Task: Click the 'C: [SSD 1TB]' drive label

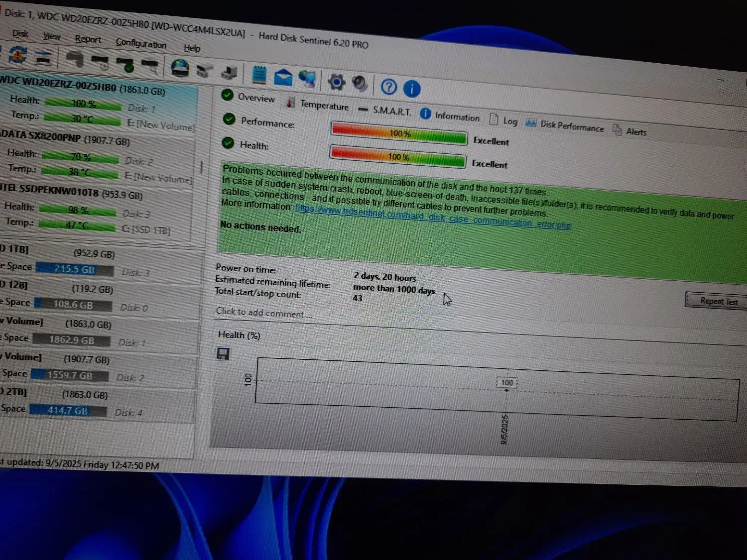Action: (x=146, y=230)
